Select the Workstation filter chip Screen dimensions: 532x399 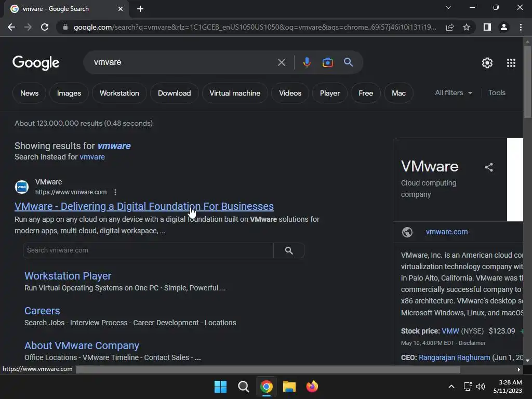pos(119,93)
